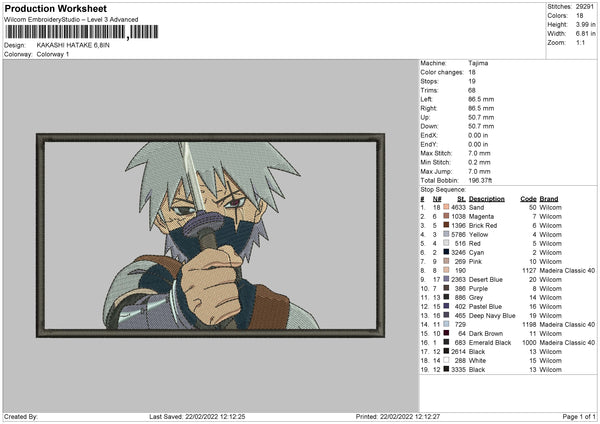Pick the Cyan row's dark navy swatch

(446, 252)
